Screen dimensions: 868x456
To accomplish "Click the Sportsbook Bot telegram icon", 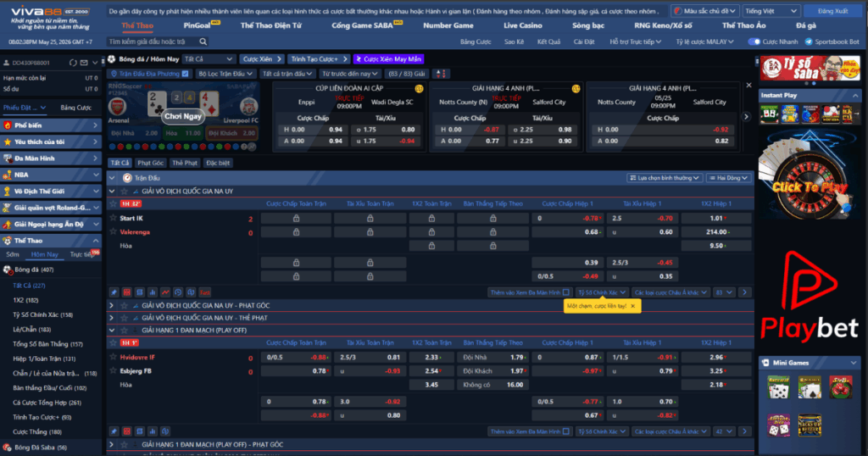I will coord(808,42).
